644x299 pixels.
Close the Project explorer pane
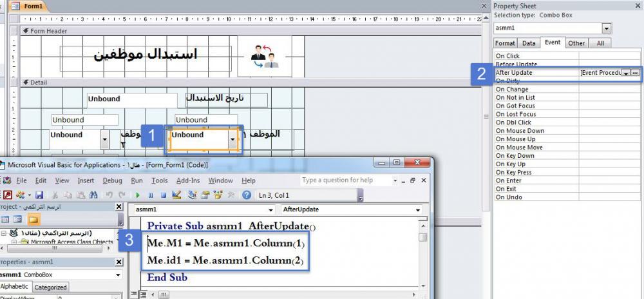point(118,207)
